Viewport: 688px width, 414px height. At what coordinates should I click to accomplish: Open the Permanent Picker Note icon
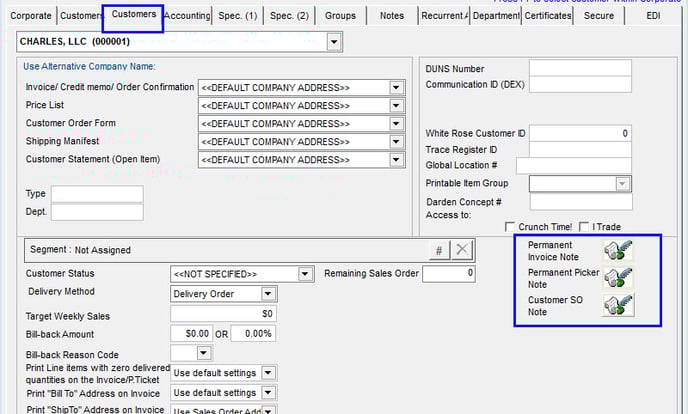(x=618, y=279)
